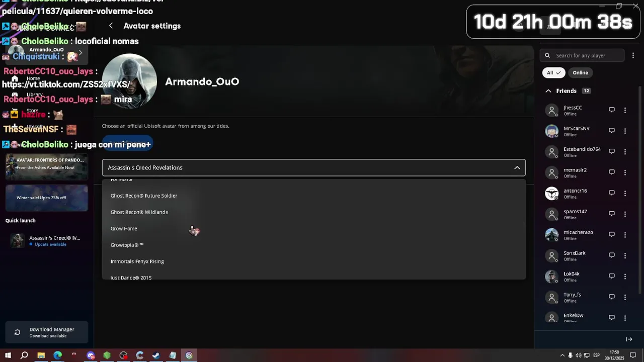This screenshot has height=362, width=644.
Task: Pick Just Dance 2015 from list
Action: click(314, 276)
